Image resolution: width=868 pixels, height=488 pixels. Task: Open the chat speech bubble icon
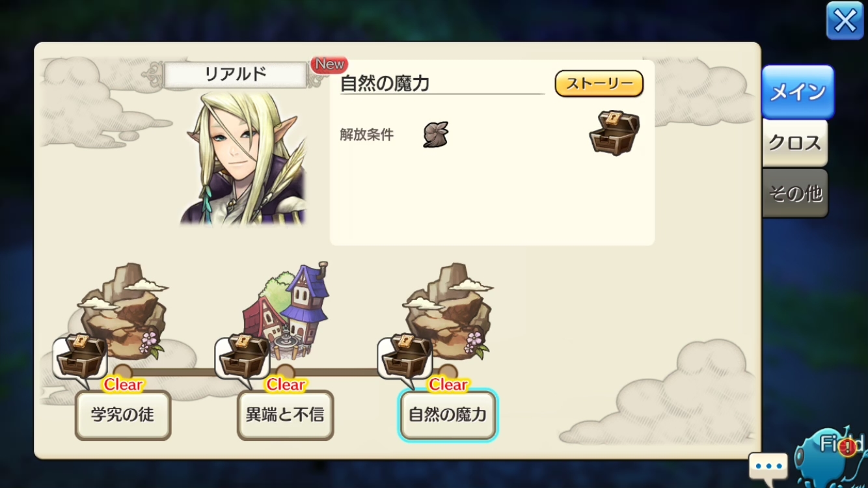pyautogui.click(x=768, y=466)
